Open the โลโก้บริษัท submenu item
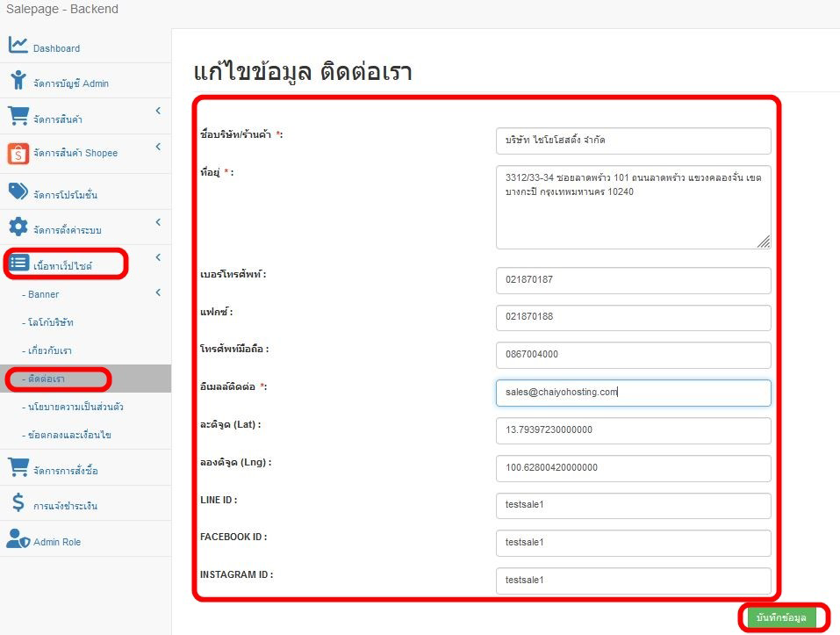This screenshot has width=840, height=635. click(50, 322)
